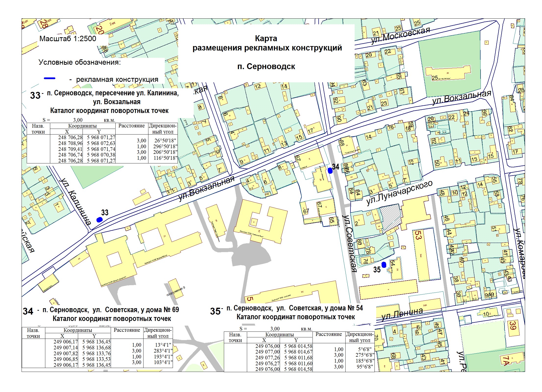Click the 'ул.Ленина' street label
The image size is (542, 392).
click(402, 314)
